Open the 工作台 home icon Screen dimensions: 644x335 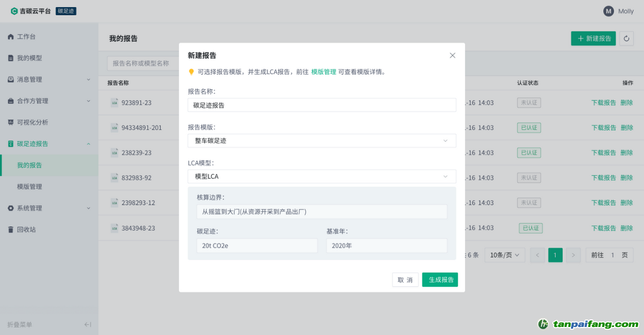pyautogui.click(x=11, y=36)
